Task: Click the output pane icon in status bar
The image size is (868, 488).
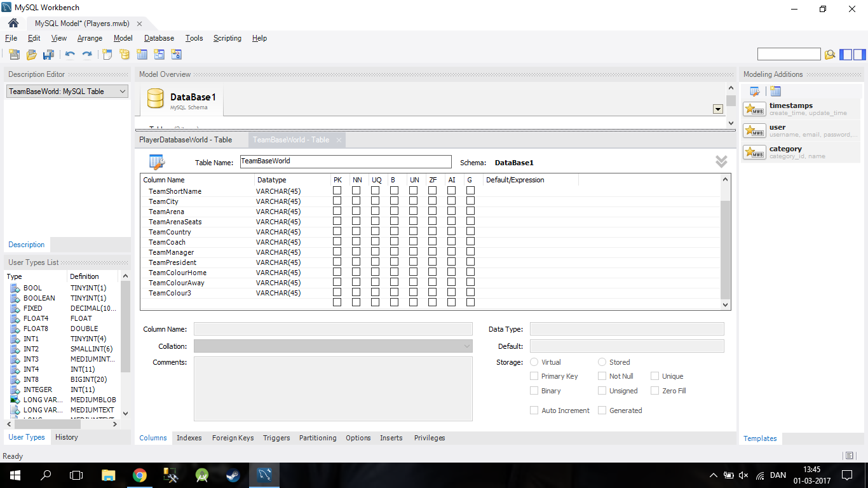Action: point(849,456)
